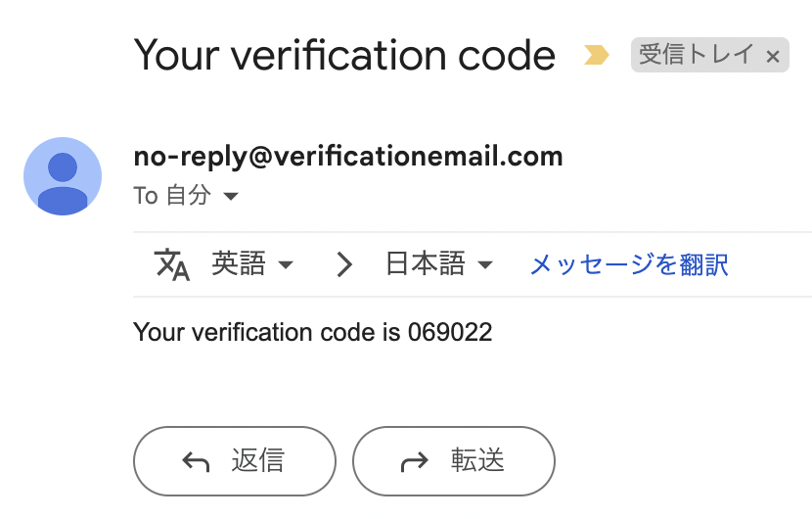
Task: Expand the To 自分 recipient details arrow
Action: click(x=231, y=197)
